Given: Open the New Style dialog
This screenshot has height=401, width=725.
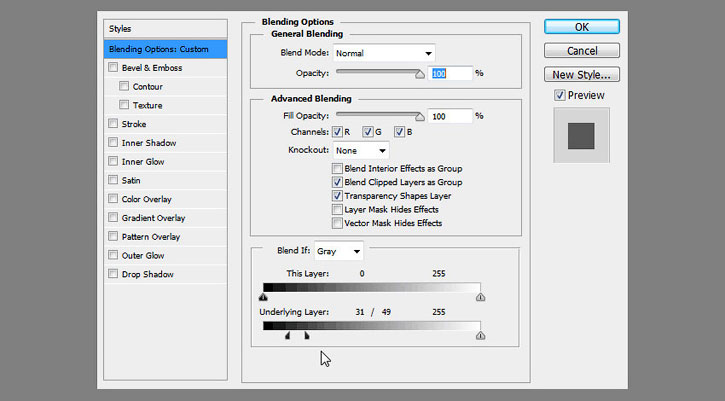Looking at the screenshot, I should [x=582, y=74].
